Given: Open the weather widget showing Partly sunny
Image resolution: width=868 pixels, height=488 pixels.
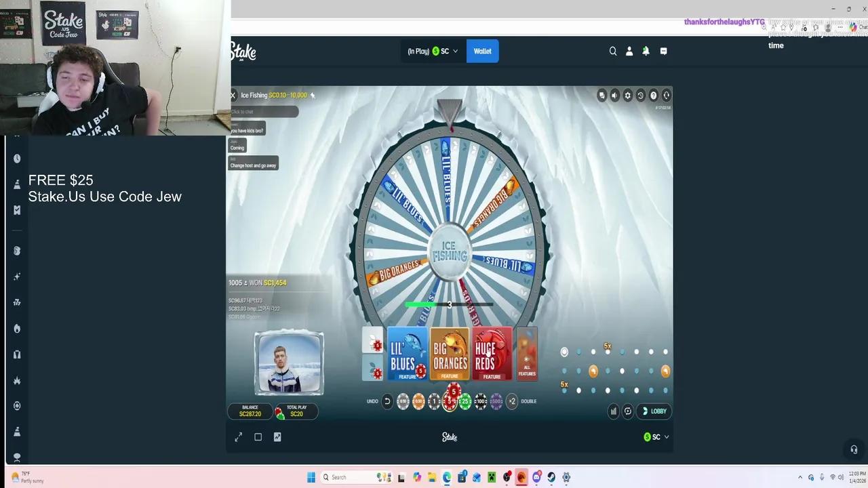Looking at the screenshot, I should 26,477.
